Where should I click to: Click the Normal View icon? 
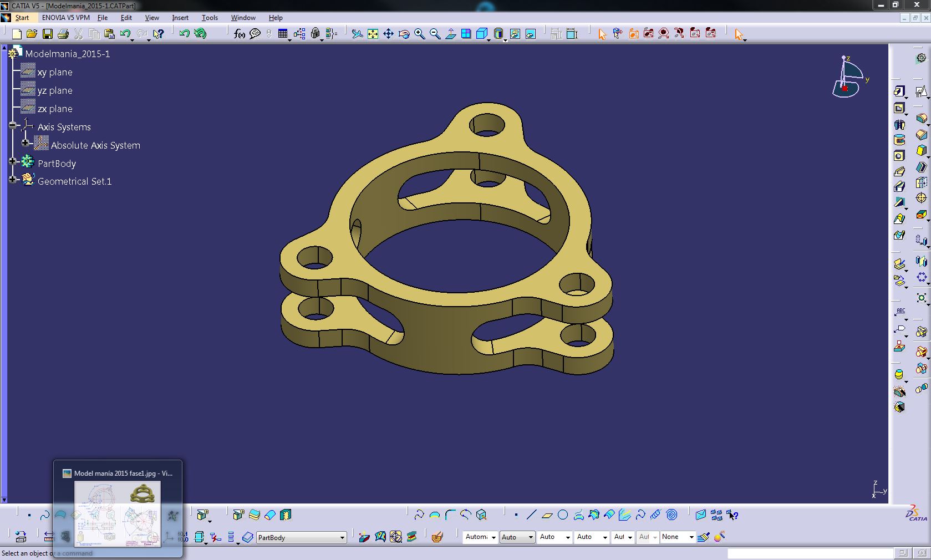(451, 34)
